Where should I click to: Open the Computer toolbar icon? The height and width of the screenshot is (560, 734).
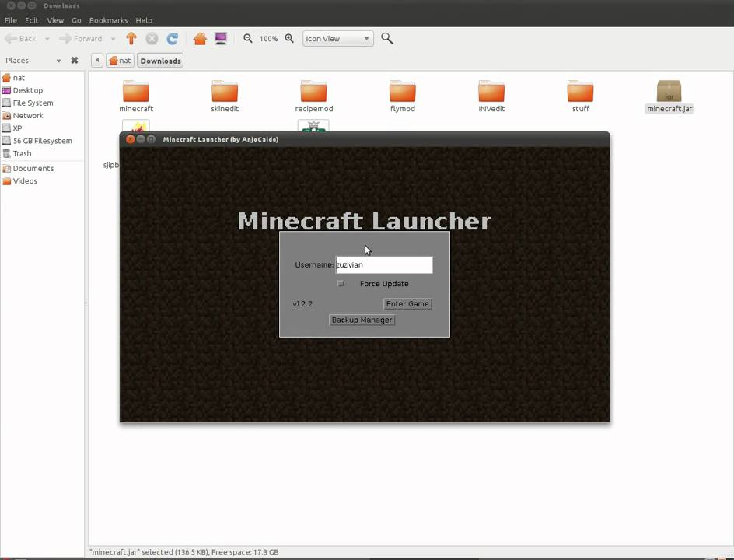click(x=221, y=39)
